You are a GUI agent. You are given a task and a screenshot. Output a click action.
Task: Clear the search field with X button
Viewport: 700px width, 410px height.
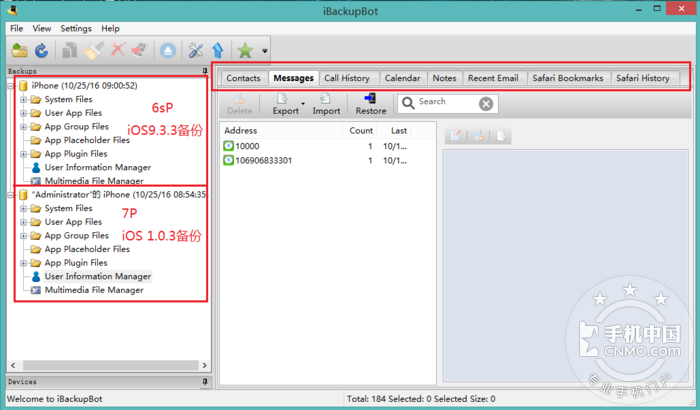[x=485, y=103]
